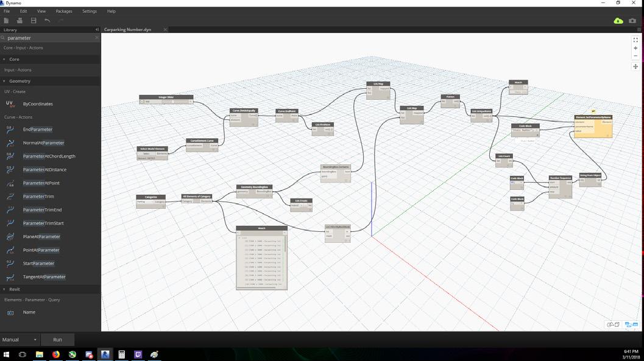
Task: Select PlaneAtParameter in the library
Action: pyautogui.click(x=41, y=237)
